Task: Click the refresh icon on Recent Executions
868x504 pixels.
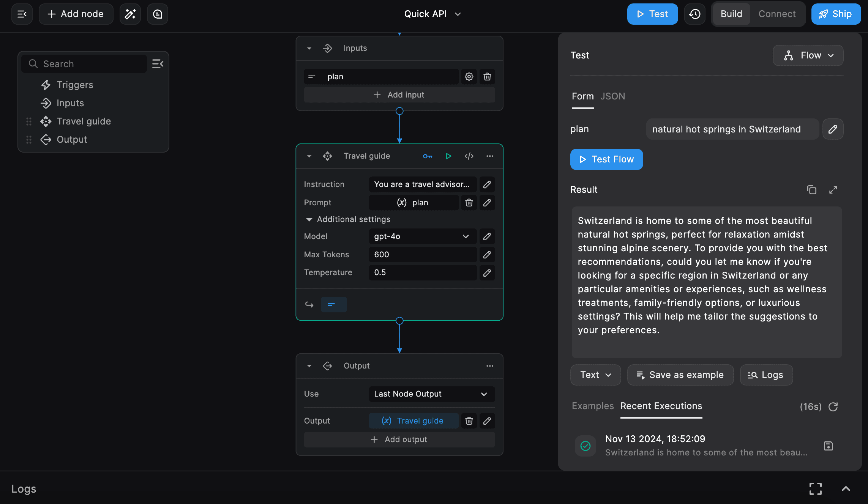Action: (x=834, y=406)
